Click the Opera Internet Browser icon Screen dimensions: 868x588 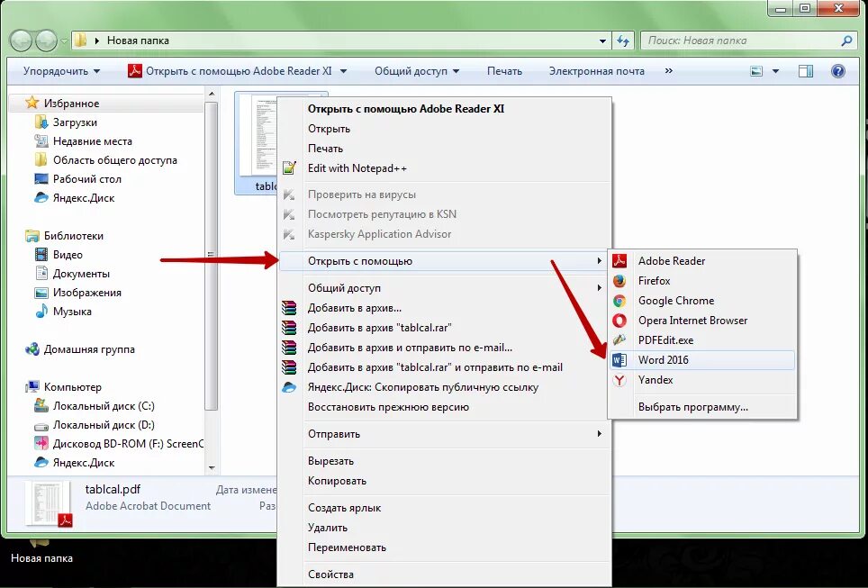pyautogui.click(x=619, y=321)
